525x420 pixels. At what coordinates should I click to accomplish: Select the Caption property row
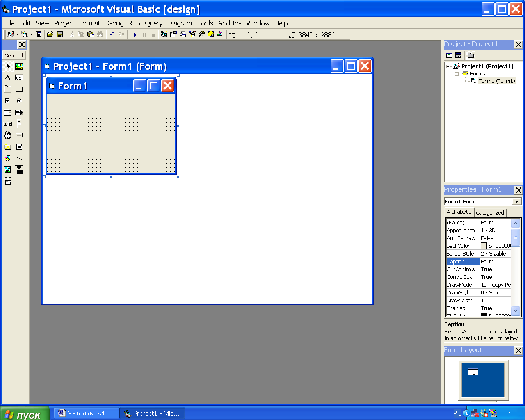[479, 261]
